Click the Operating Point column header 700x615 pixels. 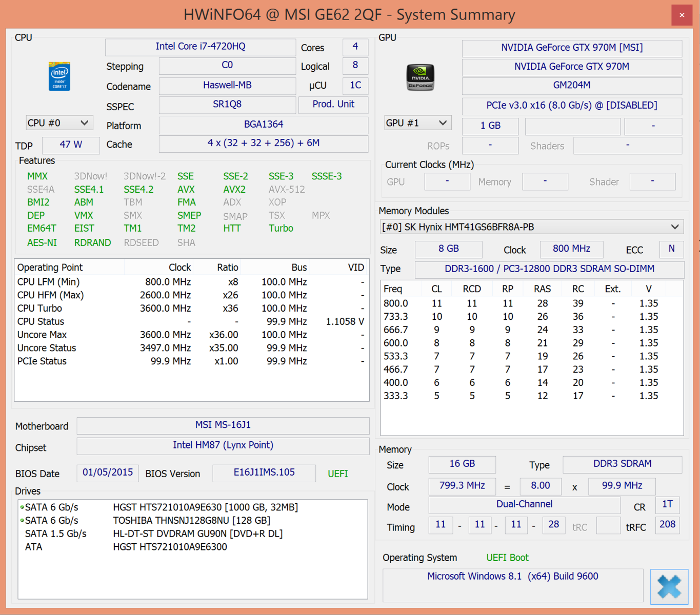[x=70, y=268]
